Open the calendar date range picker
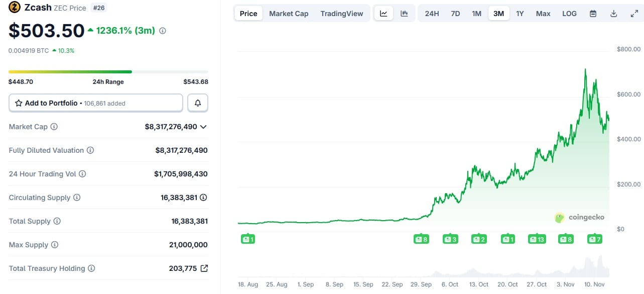 [x=593, y=14]
